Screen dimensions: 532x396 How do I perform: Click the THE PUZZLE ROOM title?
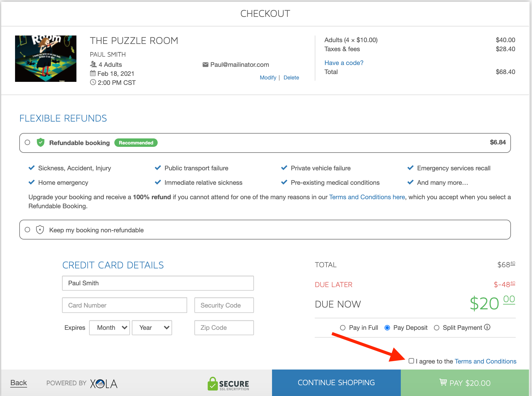click(x=134, y=41)
